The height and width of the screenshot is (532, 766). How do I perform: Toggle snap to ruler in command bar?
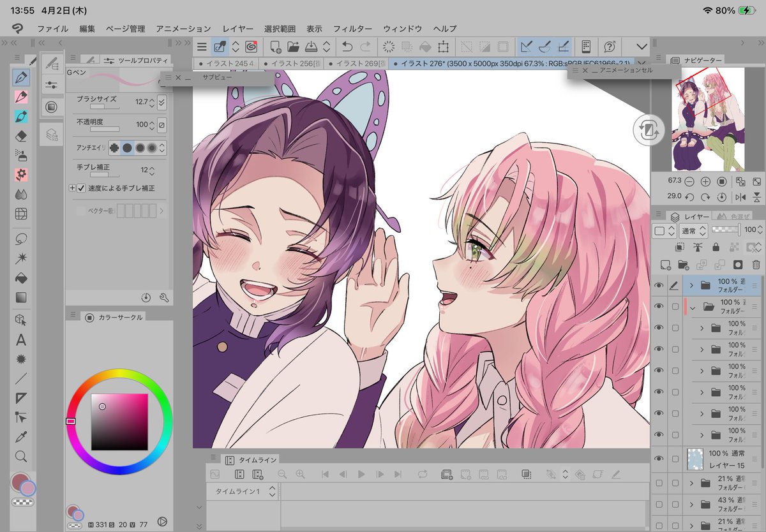coord(527,46)
